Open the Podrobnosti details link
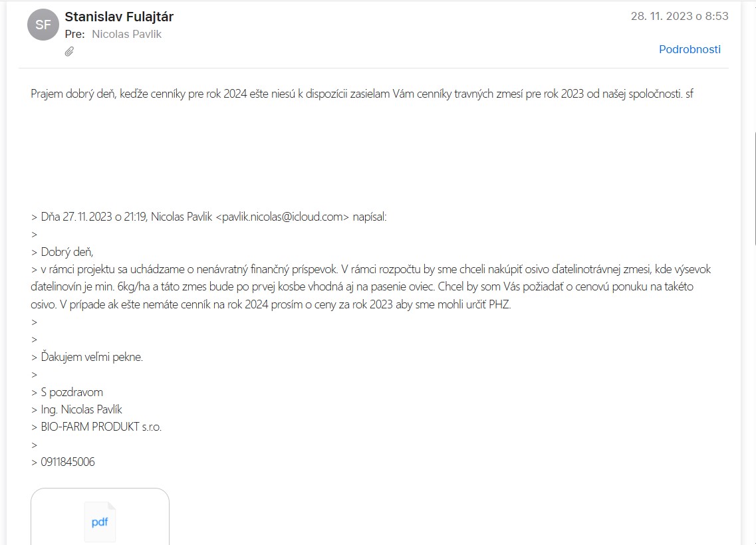 point(690,49)
